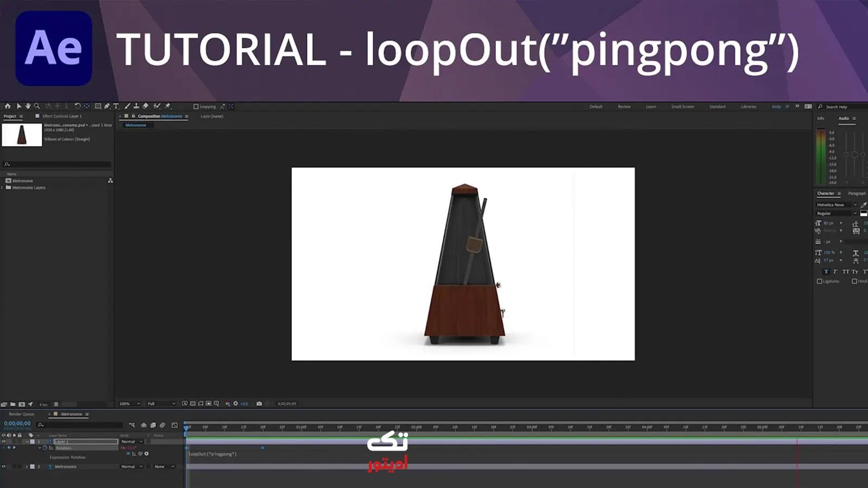Select the Brush tool
This screenshot has width=868, height=488.
(127, 106)
